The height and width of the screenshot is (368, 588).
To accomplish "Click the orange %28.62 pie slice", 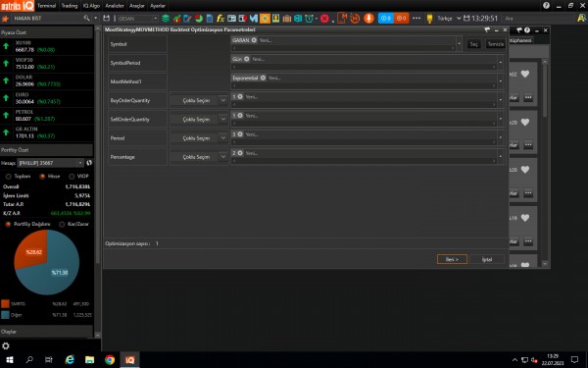I will tap(33, 251).
